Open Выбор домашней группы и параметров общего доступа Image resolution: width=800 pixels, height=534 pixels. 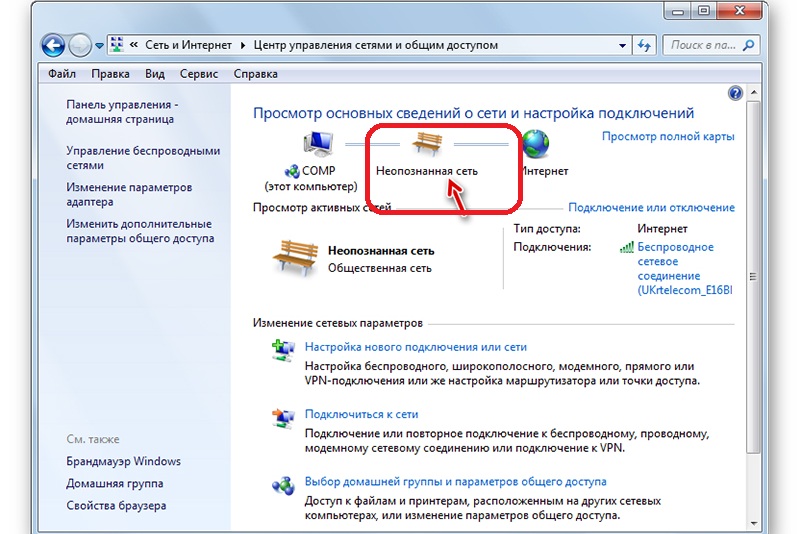[x=456, y=482]
